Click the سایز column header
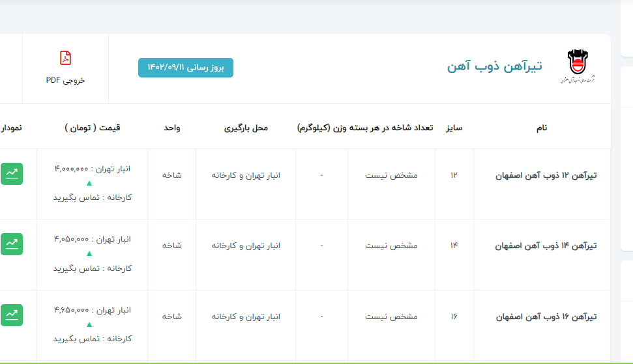The width and height of the screenshot is (633, 364). click(x=454, y=128)
